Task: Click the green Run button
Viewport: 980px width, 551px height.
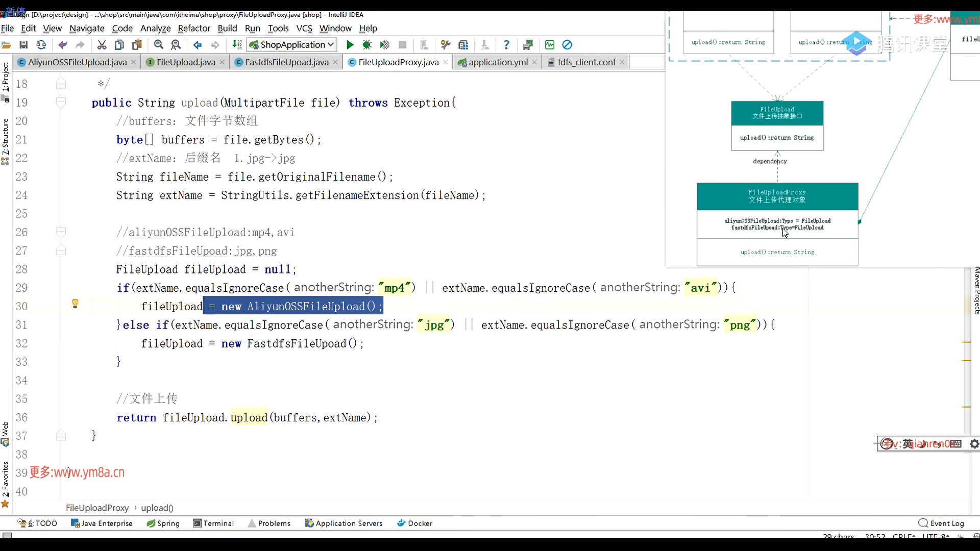Action: pos(350,45)
